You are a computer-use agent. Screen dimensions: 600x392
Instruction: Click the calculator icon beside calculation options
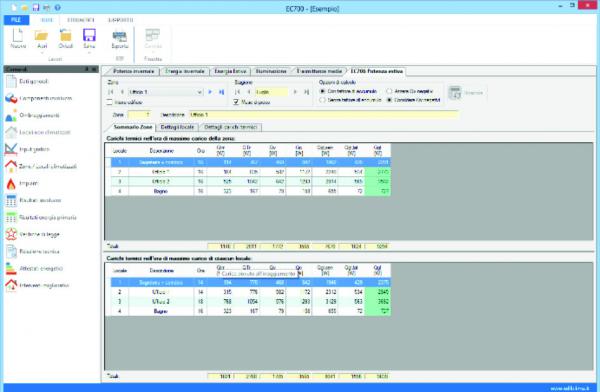coord(455,93)
